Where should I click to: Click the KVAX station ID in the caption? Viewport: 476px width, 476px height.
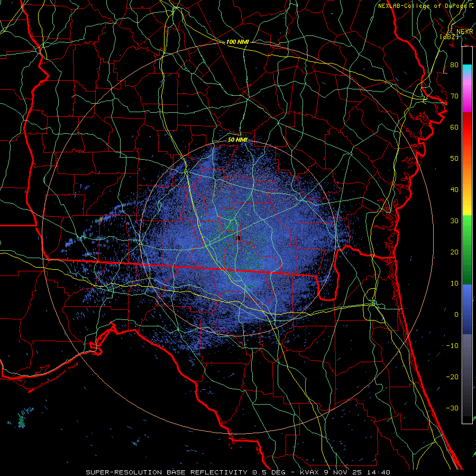pyautogui.click(x=309, y=472)
